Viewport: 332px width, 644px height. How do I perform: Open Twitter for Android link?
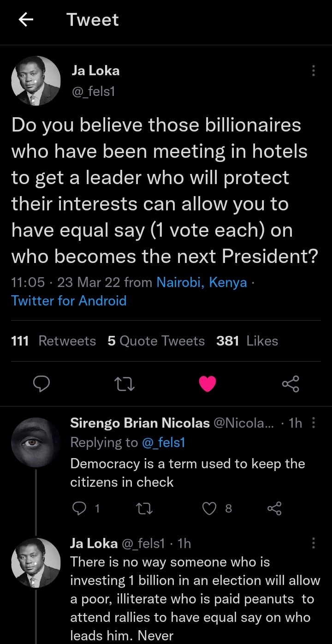[x=69, y=301]
